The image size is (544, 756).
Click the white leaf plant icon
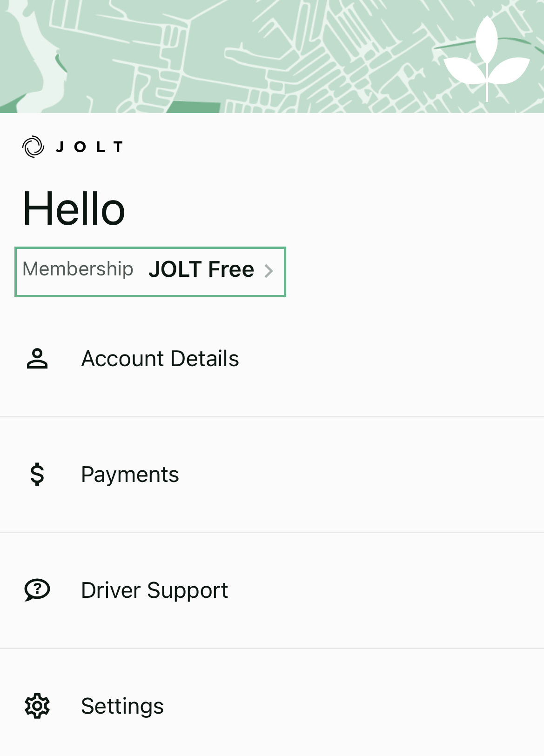tap(487, 58)
